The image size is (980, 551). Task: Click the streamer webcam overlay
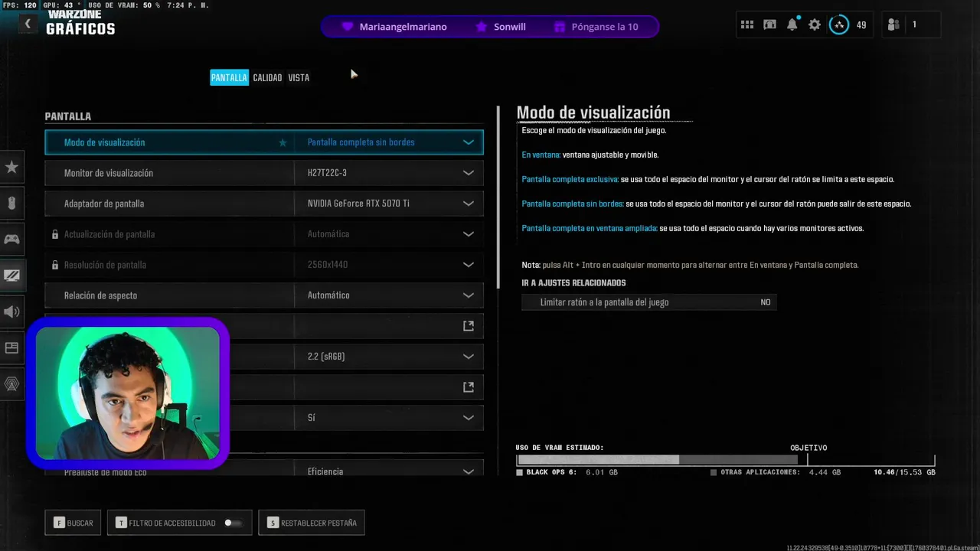[x=129, y=393]
